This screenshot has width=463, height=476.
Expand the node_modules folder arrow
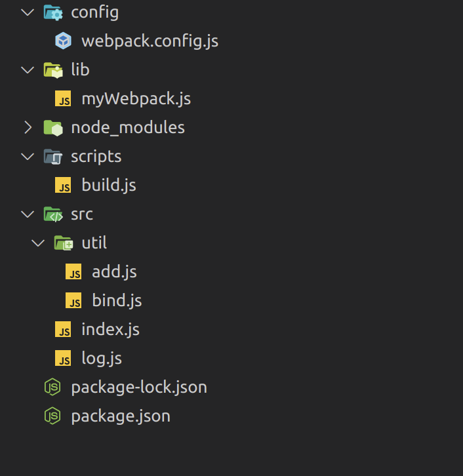coord(28,128)
